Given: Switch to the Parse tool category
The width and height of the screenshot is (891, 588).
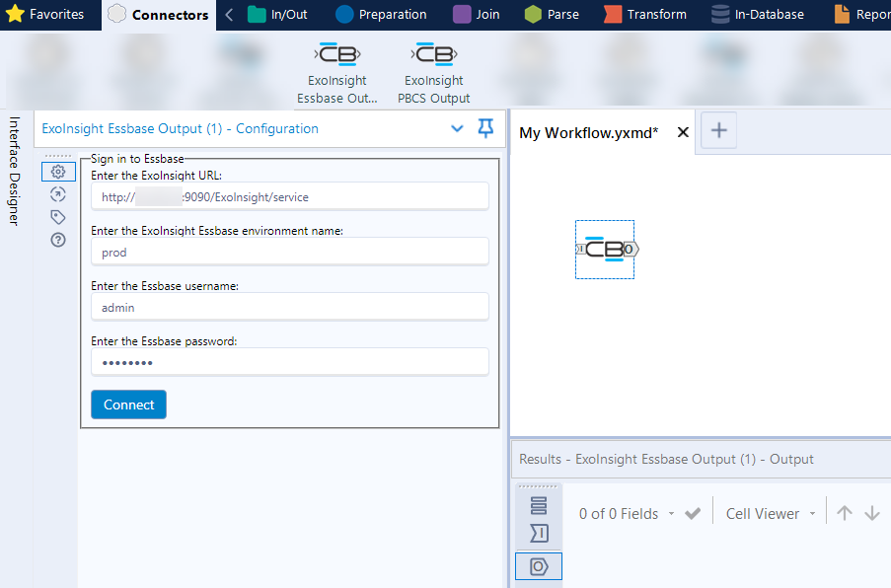Looking at the screenshot, I should (x=552, y=14).
